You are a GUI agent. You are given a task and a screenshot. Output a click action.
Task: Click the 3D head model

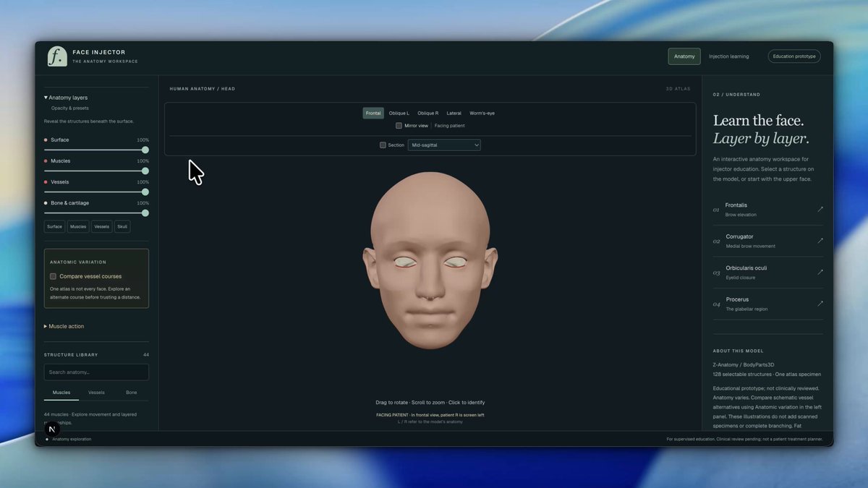pyautogui.click(x=430, y=260)
